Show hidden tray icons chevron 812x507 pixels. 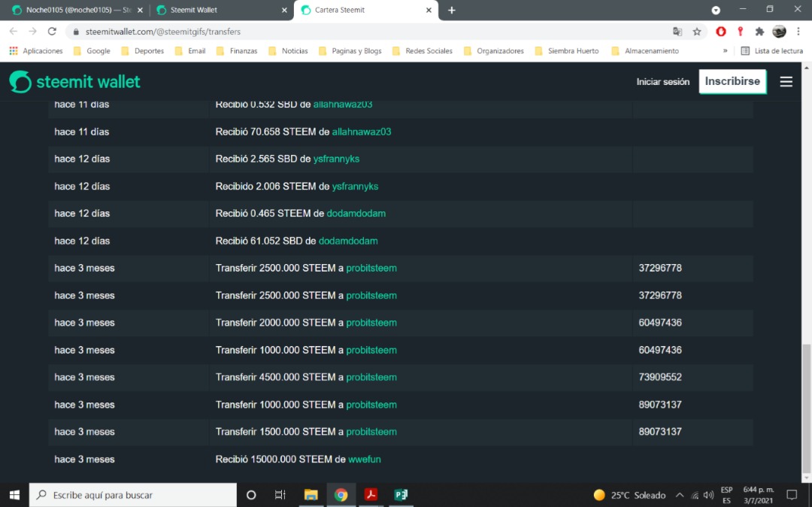(680, 496)
